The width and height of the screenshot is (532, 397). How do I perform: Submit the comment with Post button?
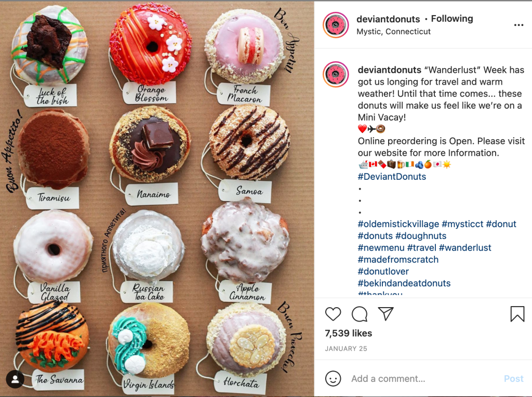[513, 379]
